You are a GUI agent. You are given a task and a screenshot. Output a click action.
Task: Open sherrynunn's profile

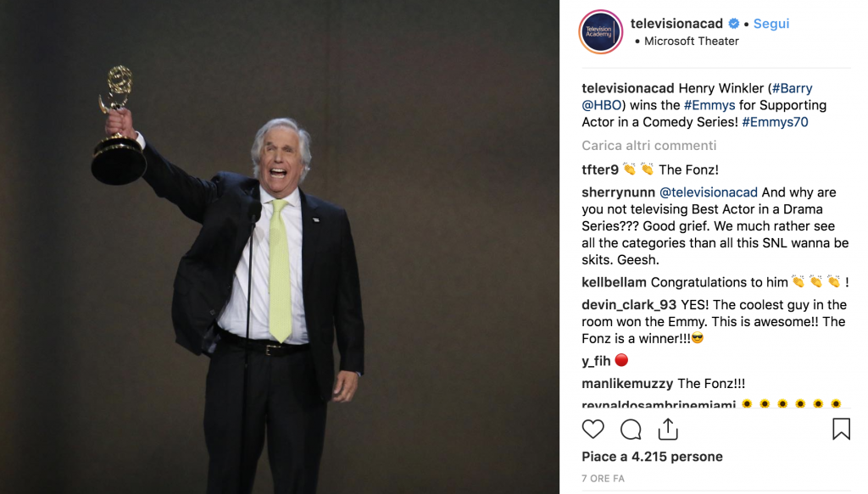coord(618,192)
